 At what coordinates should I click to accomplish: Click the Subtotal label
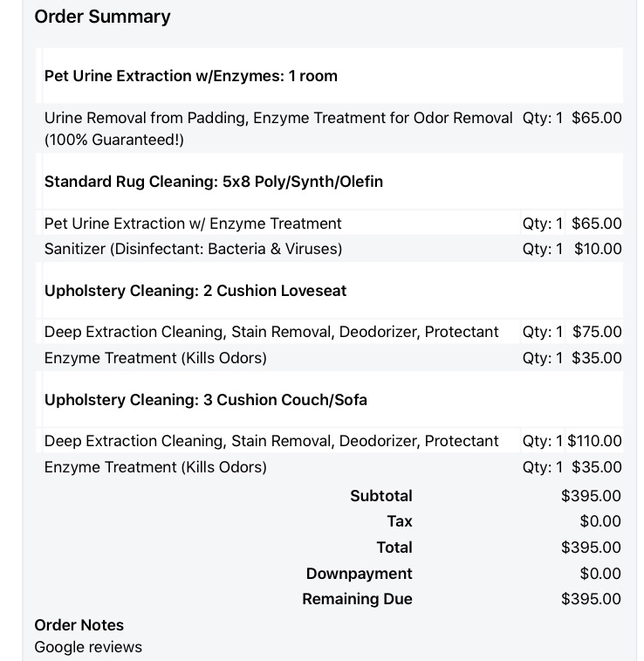point(381,496)
